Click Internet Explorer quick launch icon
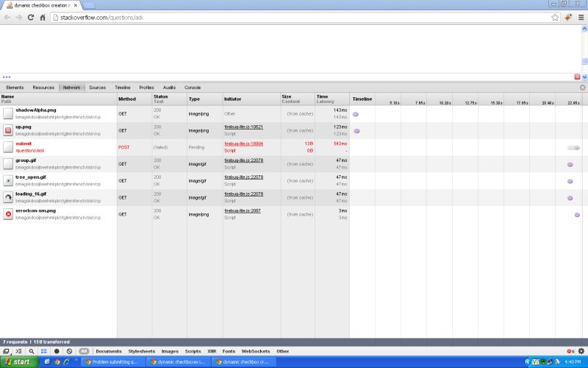The width and height of the screenshot is (588, 368). point(66,361)
